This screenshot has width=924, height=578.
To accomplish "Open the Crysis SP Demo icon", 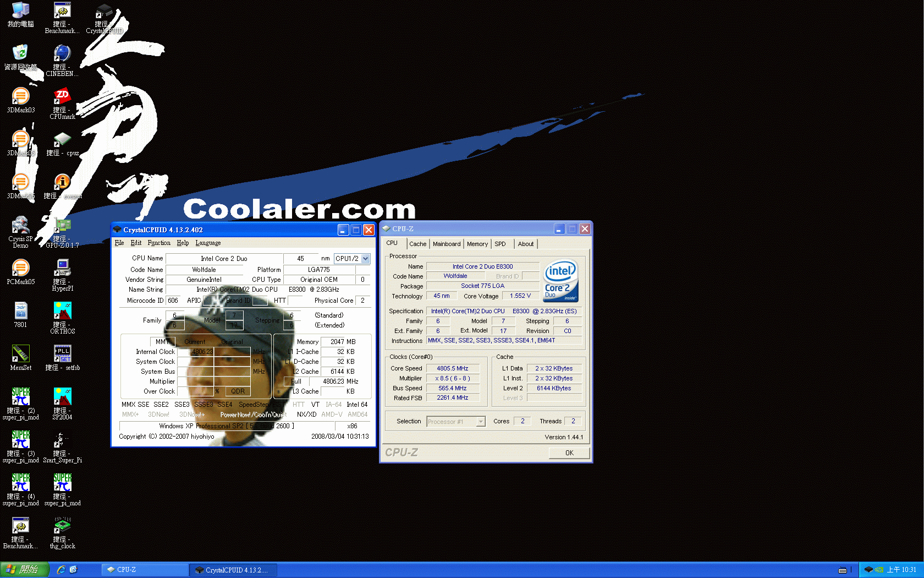I will 20,232.
